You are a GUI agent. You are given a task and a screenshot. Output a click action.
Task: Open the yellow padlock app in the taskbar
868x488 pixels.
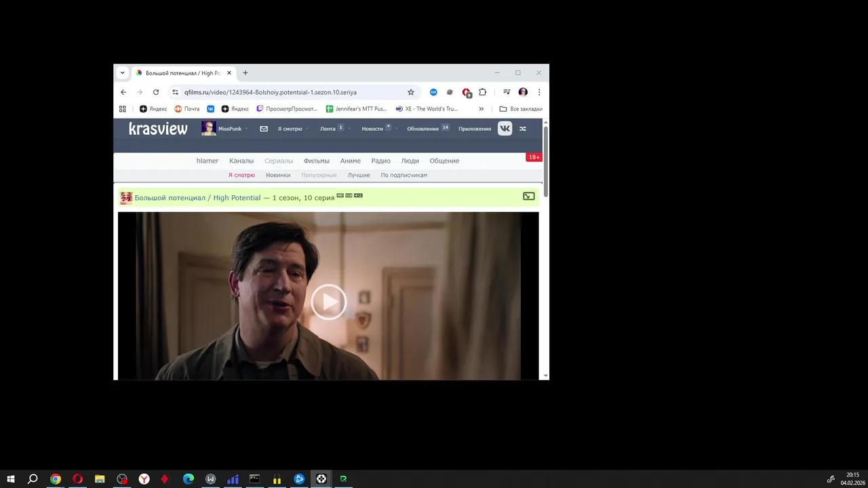[x=277, y=479]
